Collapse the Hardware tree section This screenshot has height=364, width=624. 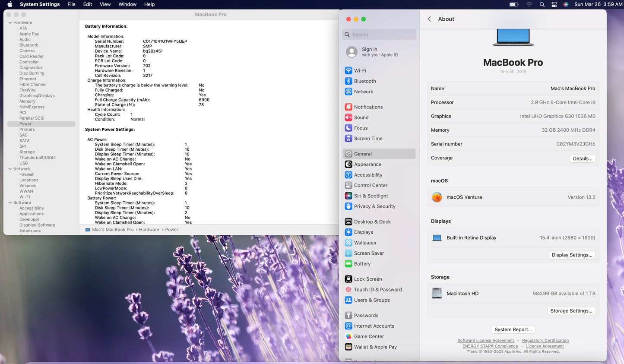click(x=10, y=23)
